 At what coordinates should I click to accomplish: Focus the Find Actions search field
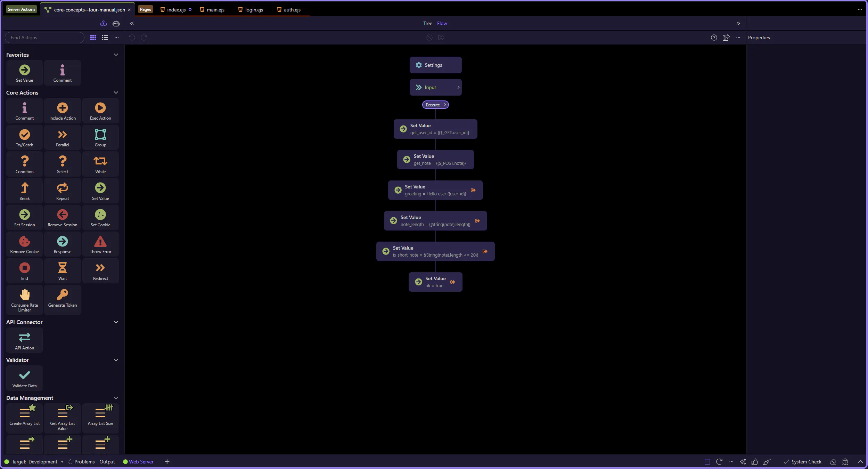click(44, 38)
